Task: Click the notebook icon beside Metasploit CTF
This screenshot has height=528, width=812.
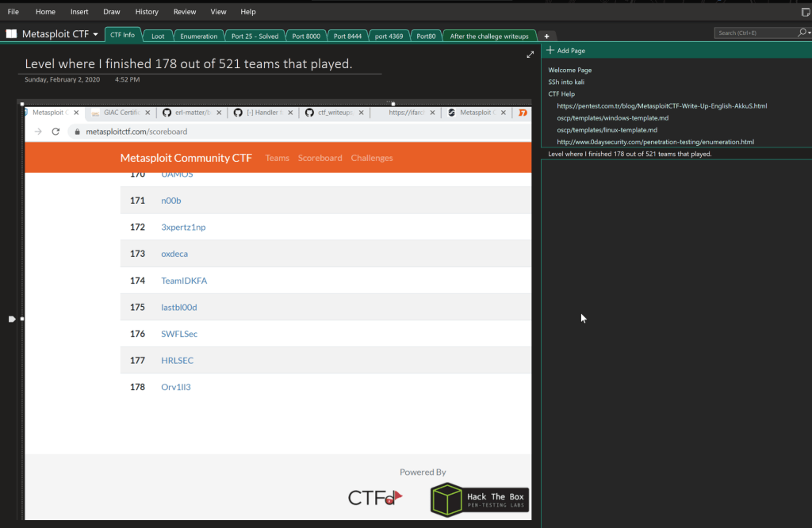Action: click(11, 34)
